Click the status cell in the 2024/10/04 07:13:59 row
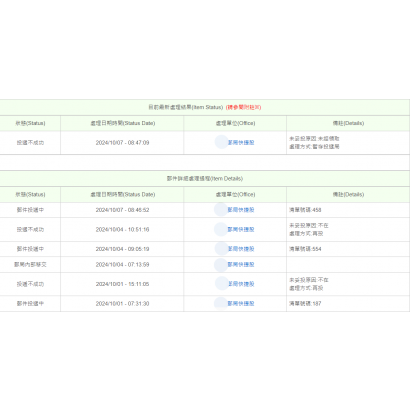 coord(30,265)
